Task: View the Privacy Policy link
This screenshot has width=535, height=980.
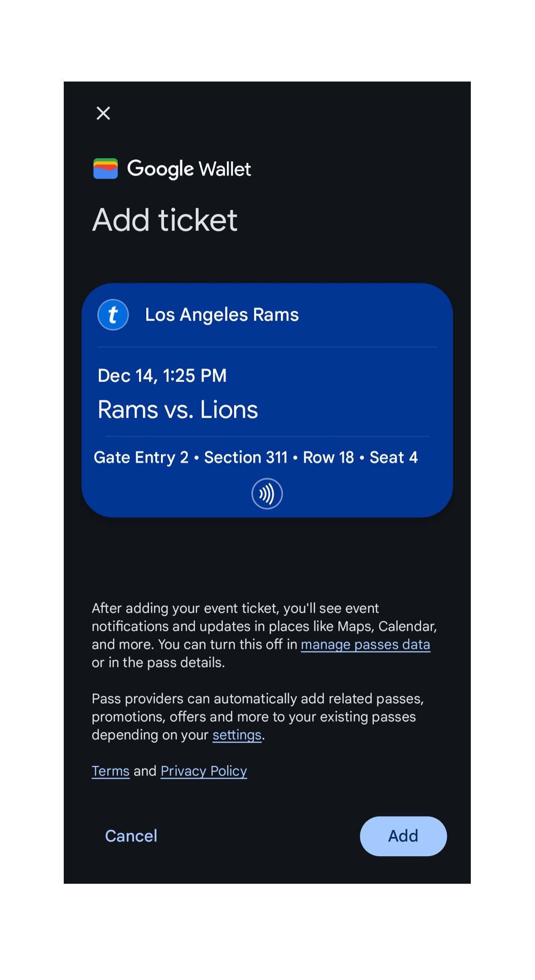Action: pos(204,771)
